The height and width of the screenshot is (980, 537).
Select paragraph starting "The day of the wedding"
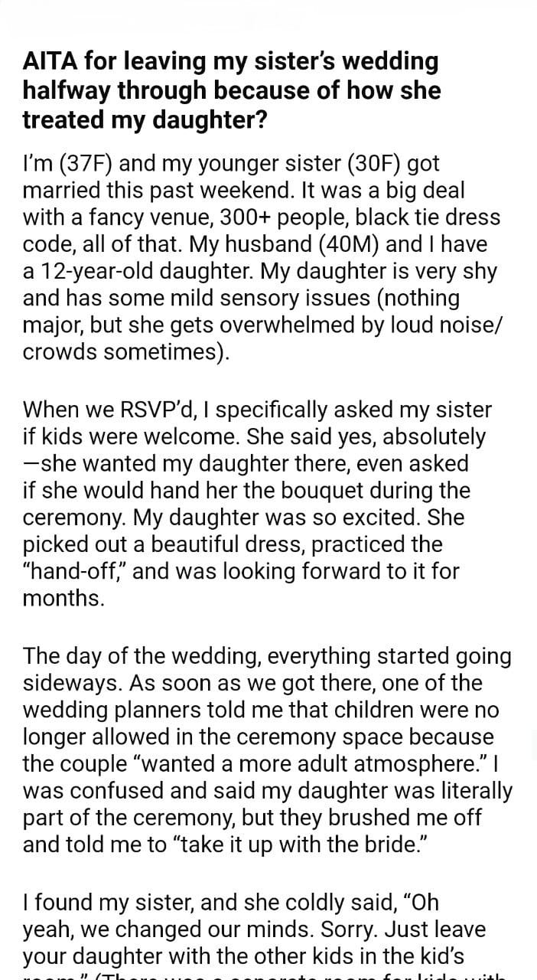click(268, 750)
